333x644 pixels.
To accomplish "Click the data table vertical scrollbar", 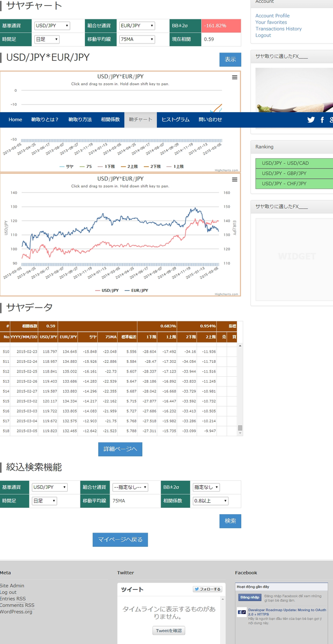I will (240, 389).
